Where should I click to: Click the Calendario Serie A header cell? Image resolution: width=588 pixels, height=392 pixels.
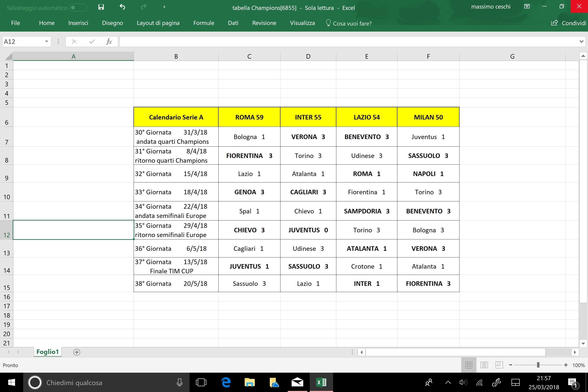point(176,117)
